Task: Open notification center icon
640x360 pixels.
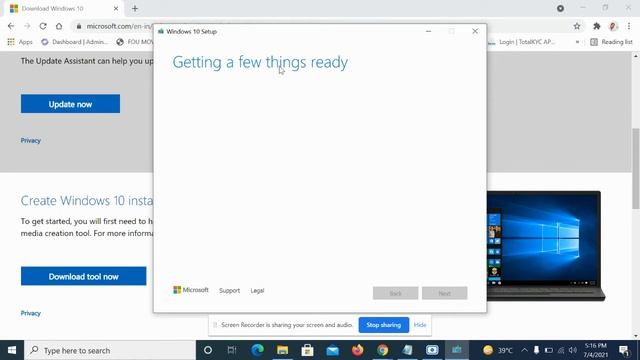Action: point(624,350)
